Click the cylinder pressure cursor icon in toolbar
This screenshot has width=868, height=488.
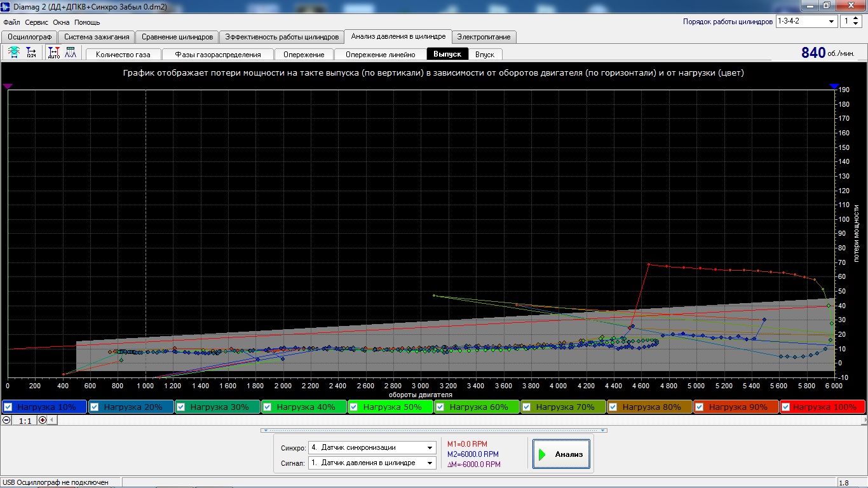14,53
